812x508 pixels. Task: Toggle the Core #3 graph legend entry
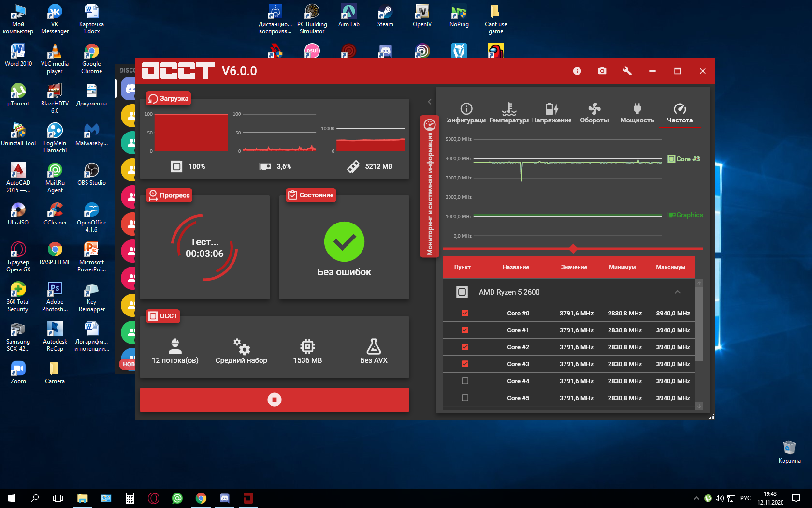(x=683, y=159)
